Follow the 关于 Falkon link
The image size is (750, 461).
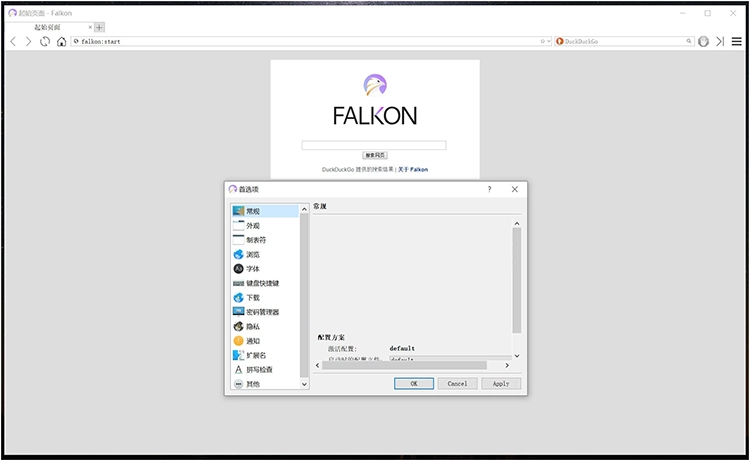(x=413, y=170)
